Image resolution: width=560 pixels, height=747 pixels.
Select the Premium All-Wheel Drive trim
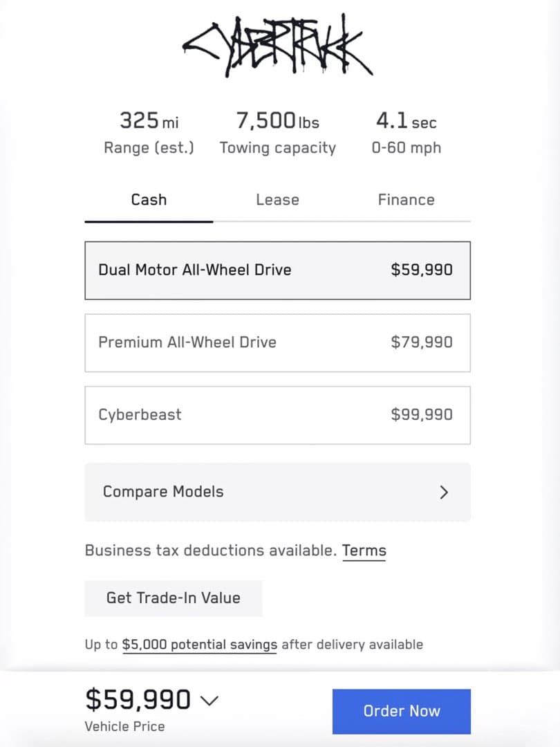pos(278,342)
